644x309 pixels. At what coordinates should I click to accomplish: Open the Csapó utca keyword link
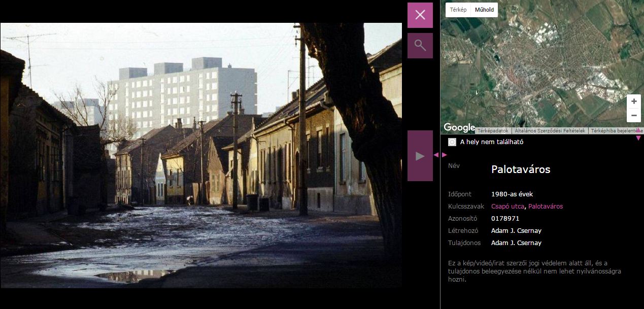[509, 207]
